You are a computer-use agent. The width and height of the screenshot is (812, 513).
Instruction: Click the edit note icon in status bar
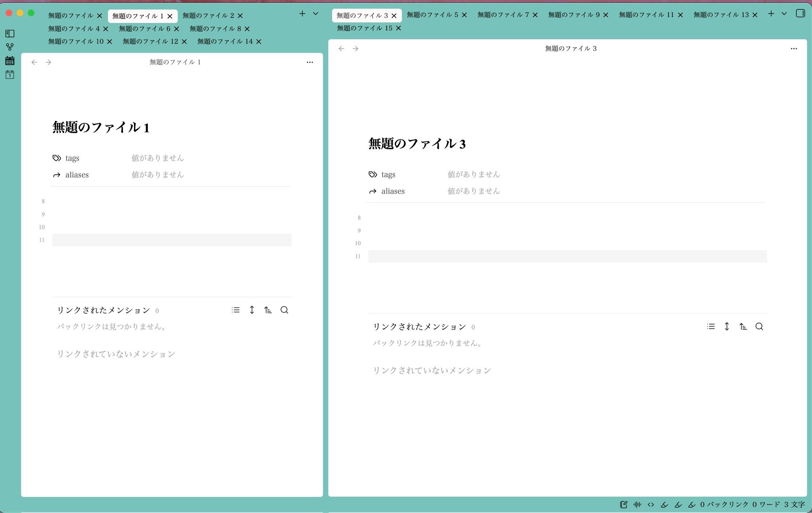623,505
